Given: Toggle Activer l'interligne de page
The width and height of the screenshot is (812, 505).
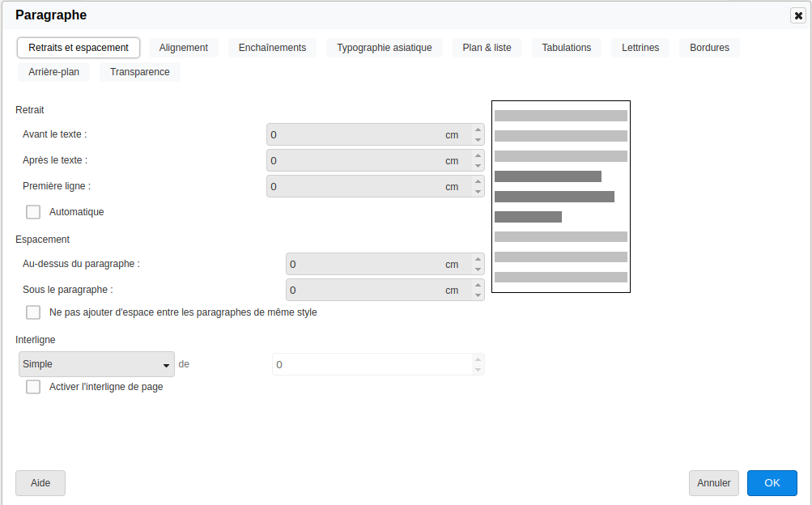Looking at the screenshot, I should tap(33, 387).
